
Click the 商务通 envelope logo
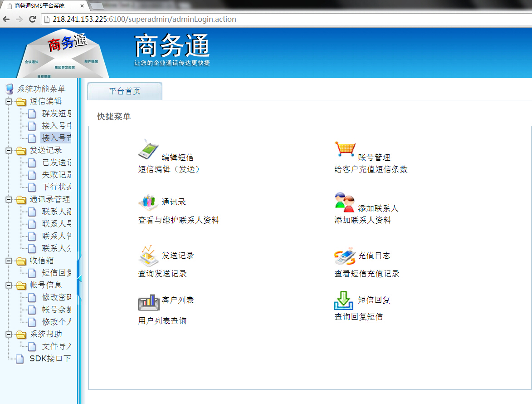click(63, 54)
